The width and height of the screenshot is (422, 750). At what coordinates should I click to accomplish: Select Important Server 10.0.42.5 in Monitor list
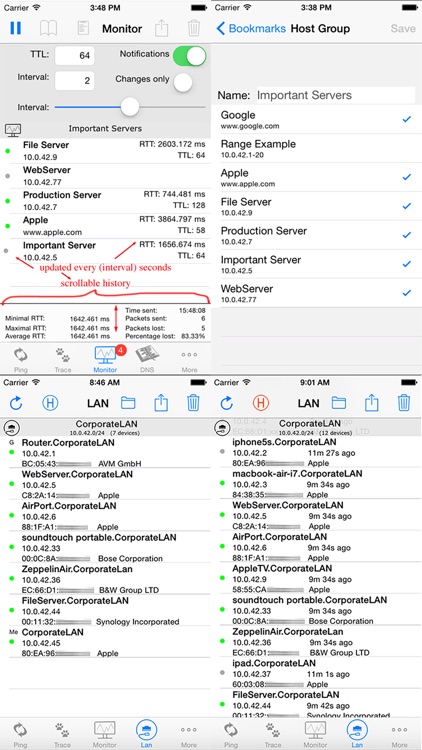(x=105, y=251)
